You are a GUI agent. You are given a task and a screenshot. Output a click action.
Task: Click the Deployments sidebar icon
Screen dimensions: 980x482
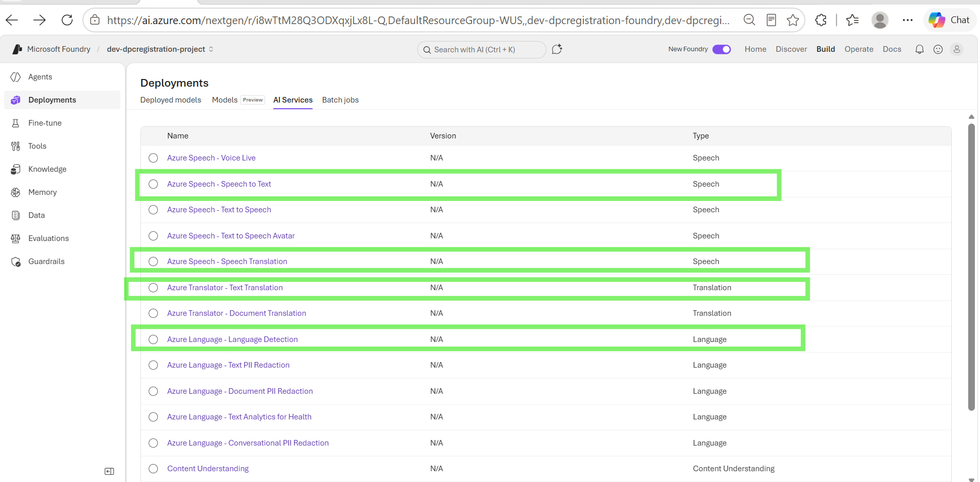point(16,100)
